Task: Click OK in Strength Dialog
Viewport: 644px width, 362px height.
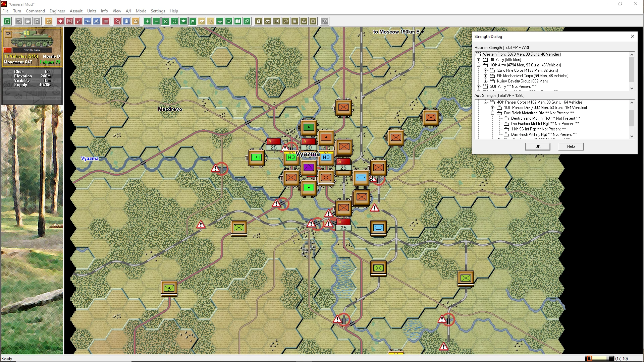Action: 537,146
